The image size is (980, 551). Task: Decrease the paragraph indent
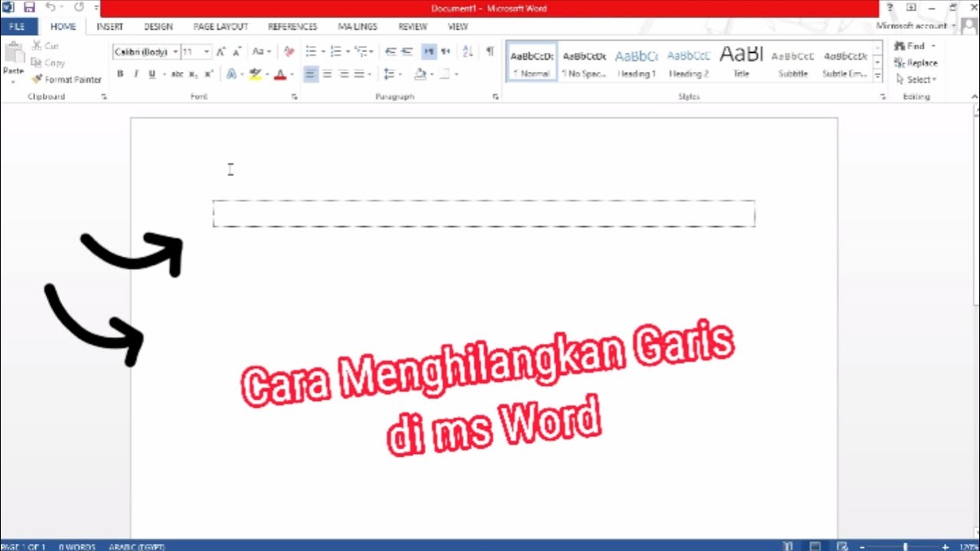pyautogui.click(x=390, y=52)
